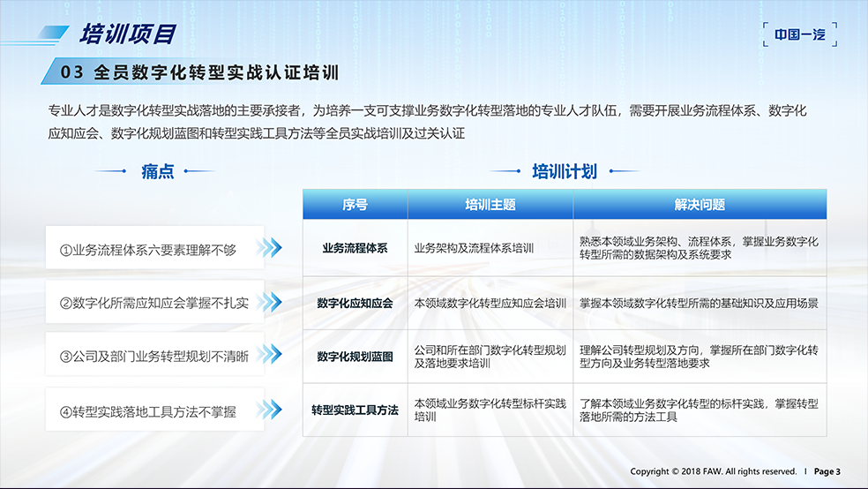Click the blue parallelogram icon before 培训项目
868x489 pixels.
point(55,33)
